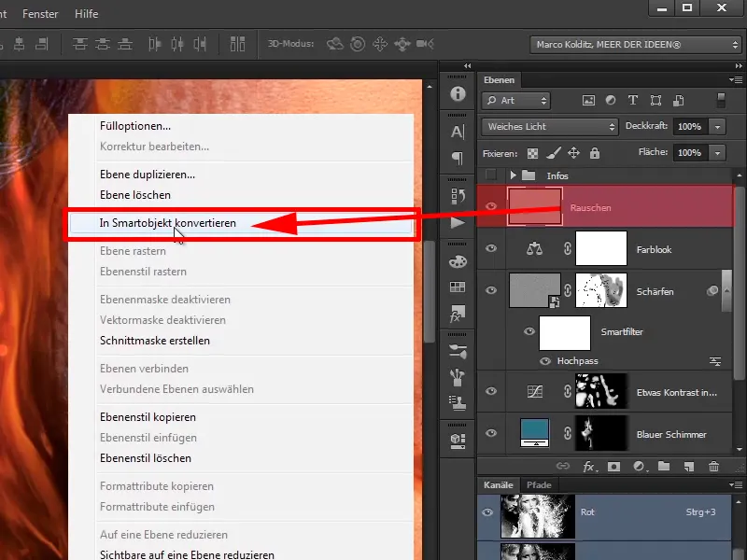747x560 pixels.
Task: Hide the Blauer Schimmer layer
Action: 491,433
